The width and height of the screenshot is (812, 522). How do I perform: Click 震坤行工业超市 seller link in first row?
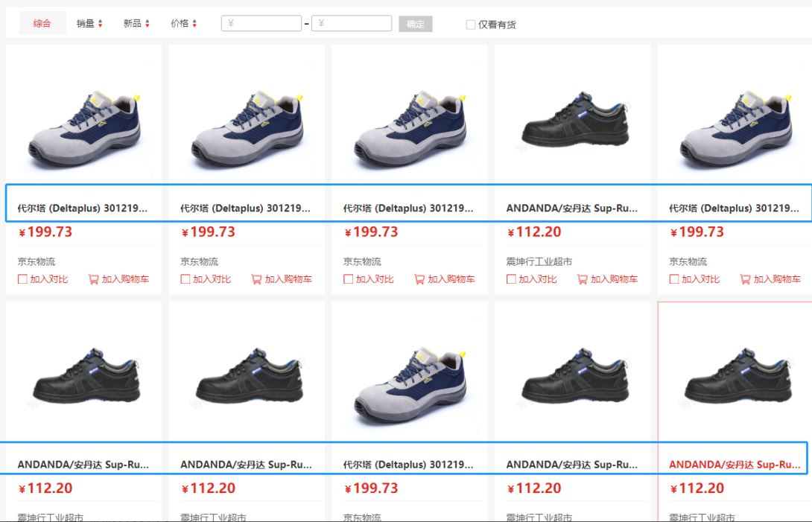click(x=539, y=261)
